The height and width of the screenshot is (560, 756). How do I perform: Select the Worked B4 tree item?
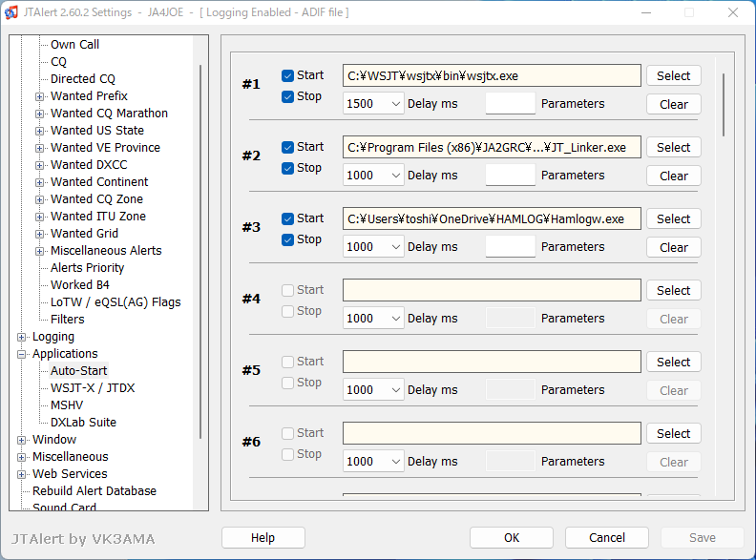coord(80,285)
